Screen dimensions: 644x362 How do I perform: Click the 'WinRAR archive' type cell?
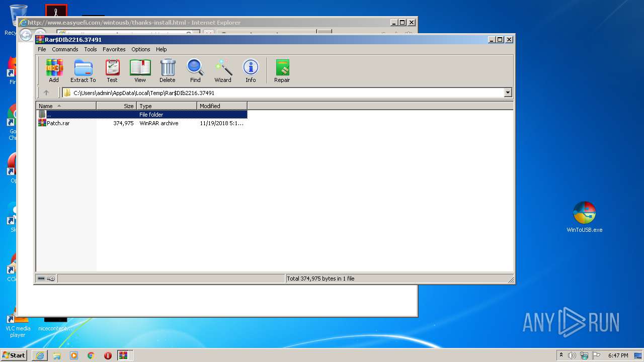[159, 123]
